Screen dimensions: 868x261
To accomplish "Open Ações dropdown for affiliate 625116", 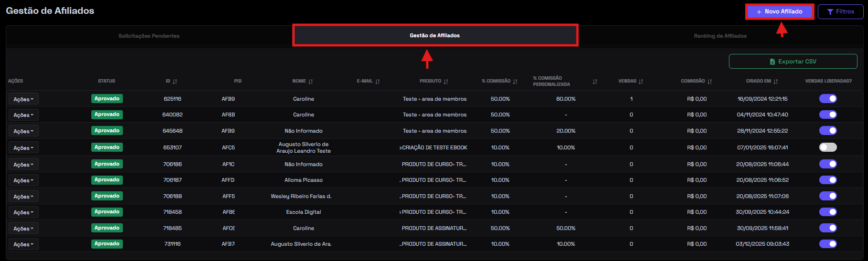I will click(x=23, y=99).
